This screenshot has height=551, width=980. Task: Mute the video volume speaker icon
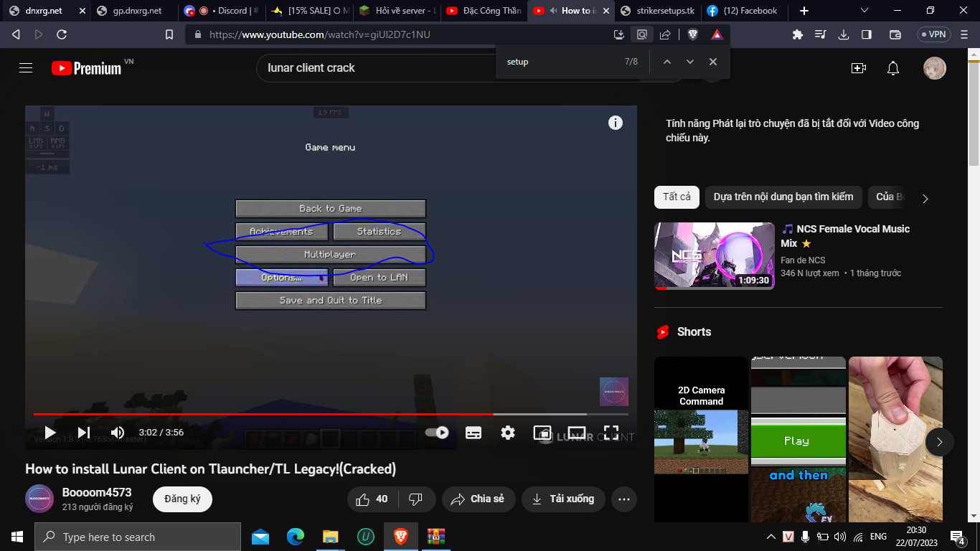[118, 433]
